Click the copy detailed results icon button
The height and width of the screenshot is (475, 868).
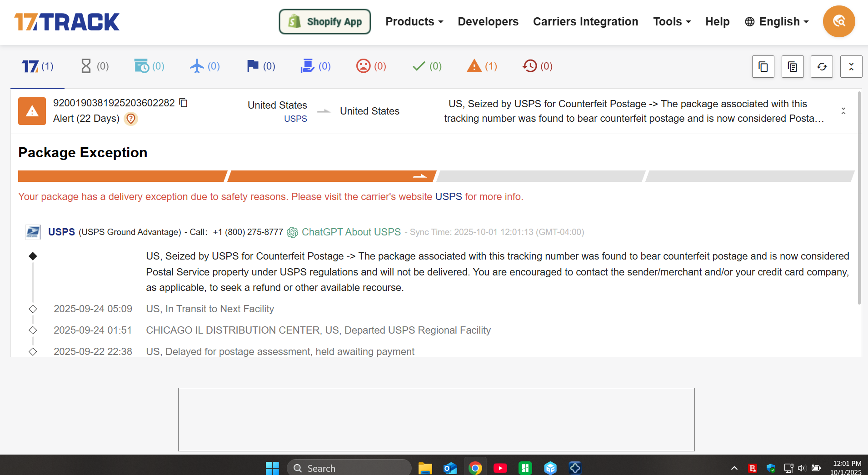coord(793,67)
